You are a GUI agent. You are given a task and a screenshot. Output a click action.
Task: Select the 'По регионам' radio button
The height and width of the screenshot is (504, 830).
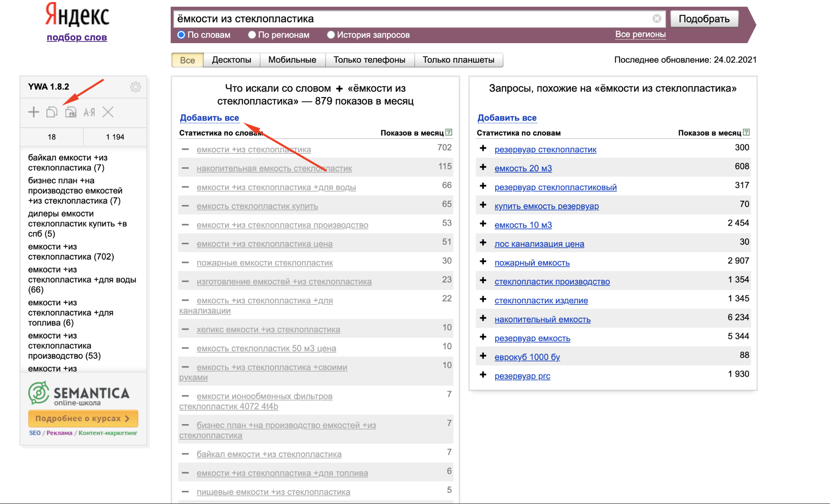(252, 35)
